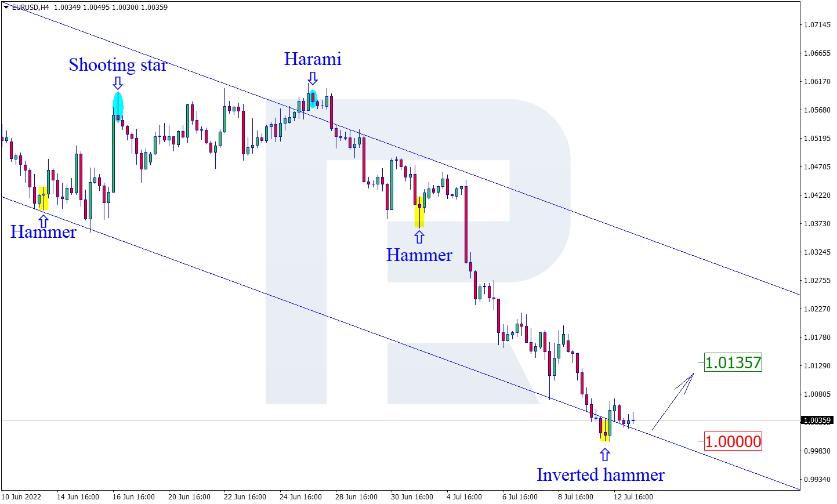Screen dimensions: 837x504
Task: Click the 1.06170 price axis value
Action: click(x=817, y=82)
